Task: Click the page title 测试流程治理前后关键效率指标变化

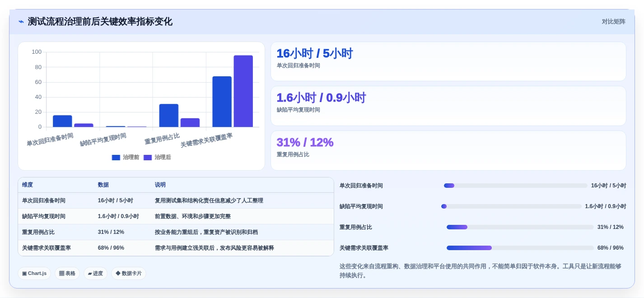Action: click(x=100, y=22)
